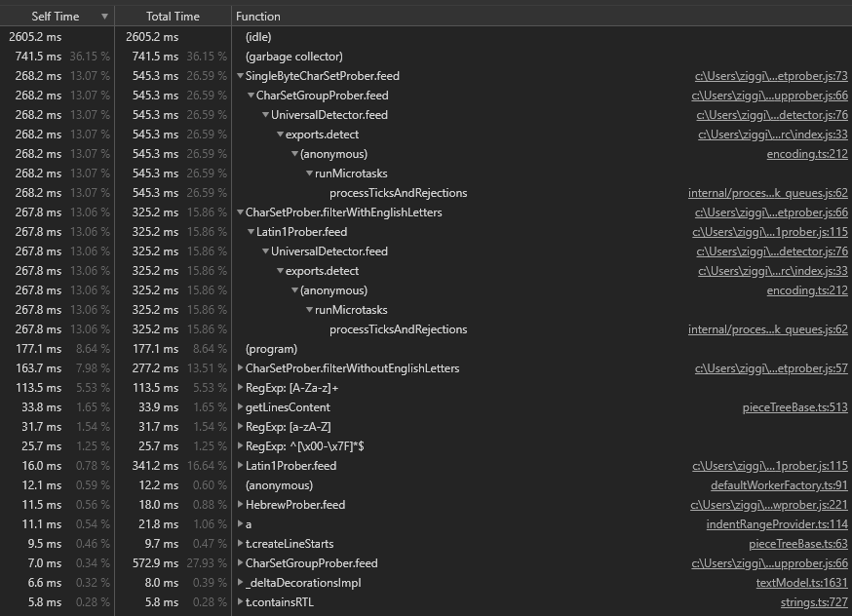Expand CharSetProber.filterWithoutEnglishLetters row
This screenshot has height=616, width=852.
point(240,368)
